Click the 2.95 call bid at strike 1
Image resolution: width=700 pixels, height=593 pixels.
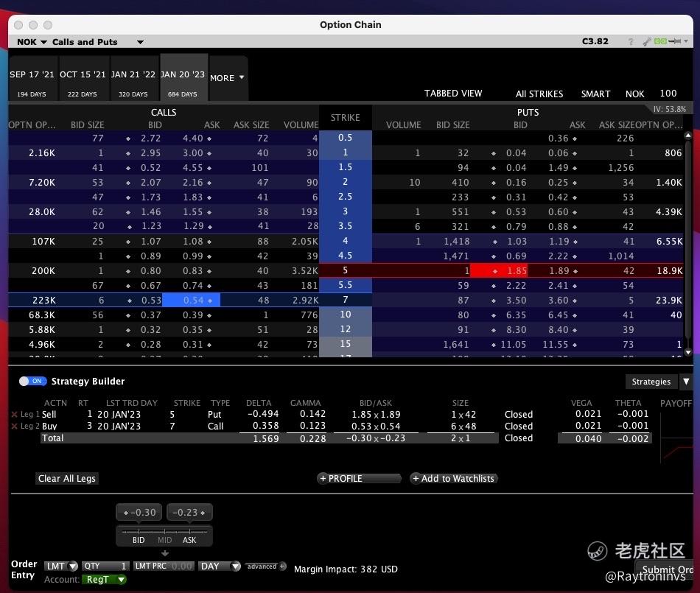coord(151,153)
